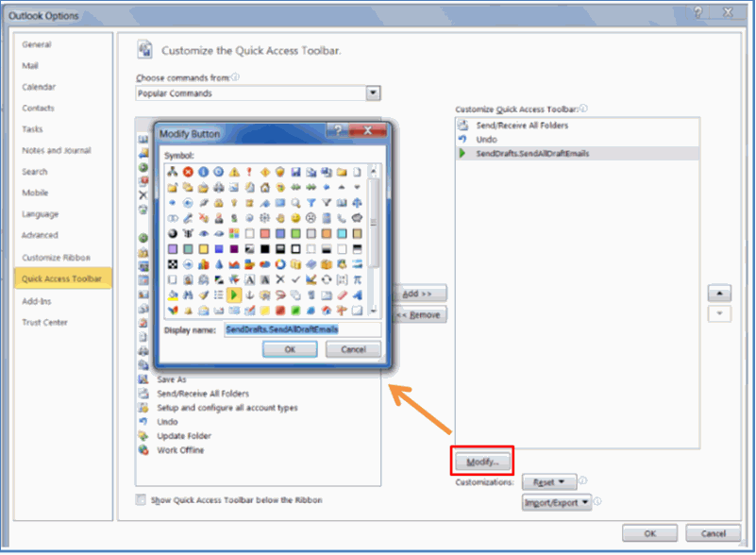The height and width of the screenshot is (555, 756).
Task: Switch to the Mail options category
Action: point(32,66)
